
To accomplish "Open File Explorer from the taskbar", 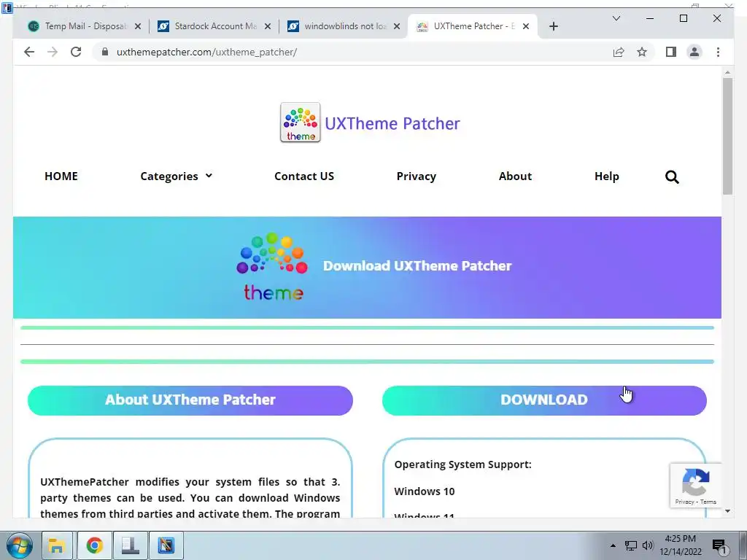I will click(57, 545).
